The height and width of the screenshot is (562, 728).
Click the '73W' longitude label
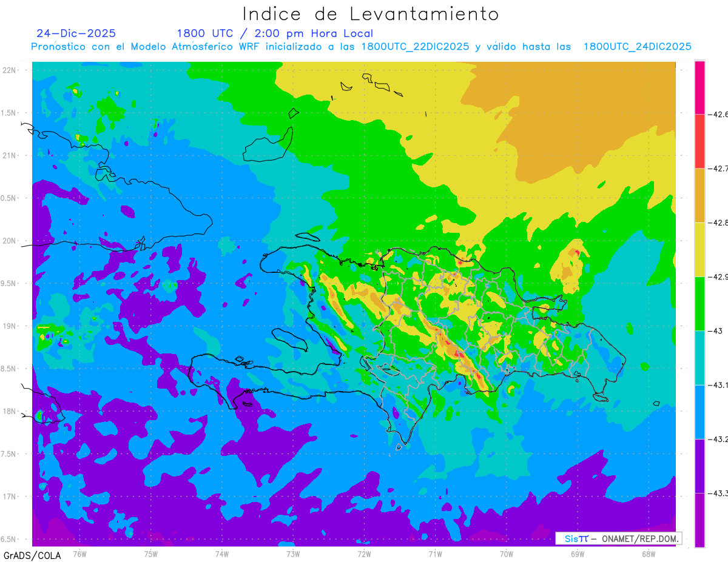click(x=293, y=554)
